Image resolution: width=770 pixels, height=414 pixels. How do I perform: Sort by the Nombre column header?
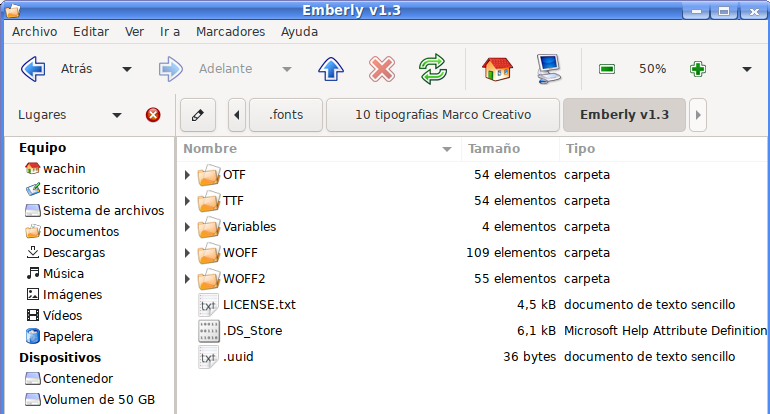[319, 149]
